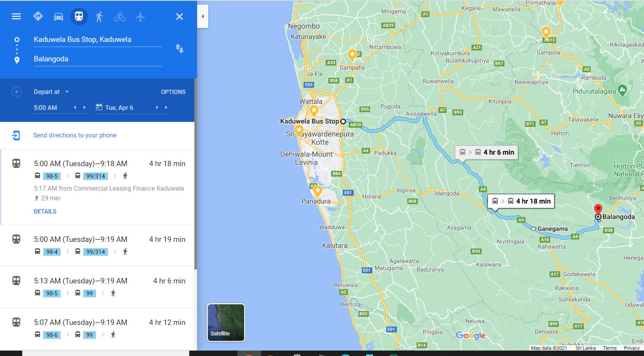Open DETAILS for the 4 hr 18 min route

click(x=45, y=212)
